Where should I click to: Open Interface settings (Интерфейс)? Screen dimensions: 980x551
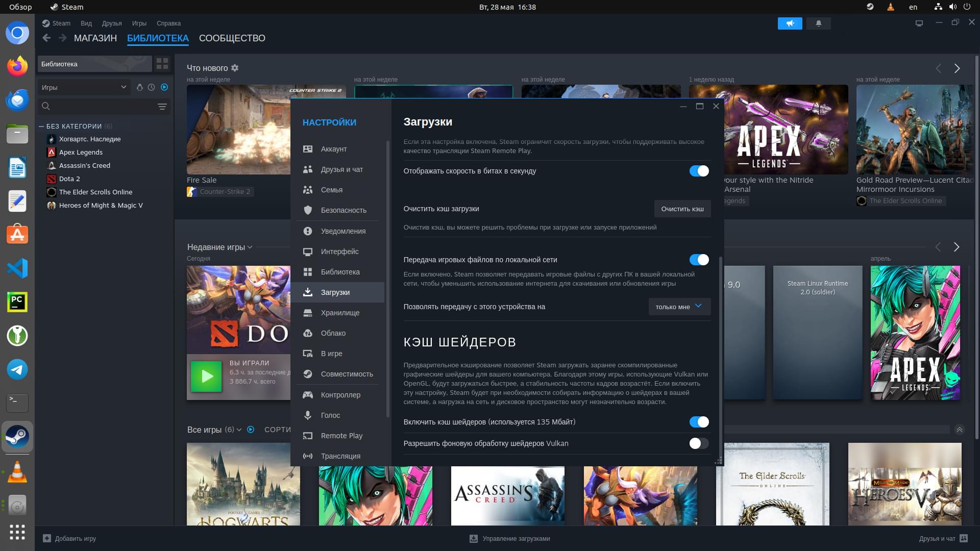[x=337, y=252]
